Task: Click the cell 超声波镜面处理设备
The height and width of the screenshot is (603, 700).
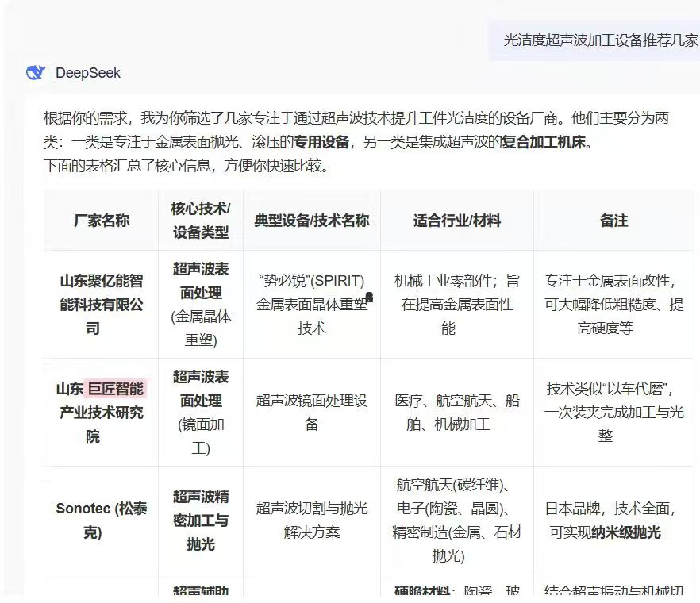Action: pyautogui.click(x=312, y=413)
